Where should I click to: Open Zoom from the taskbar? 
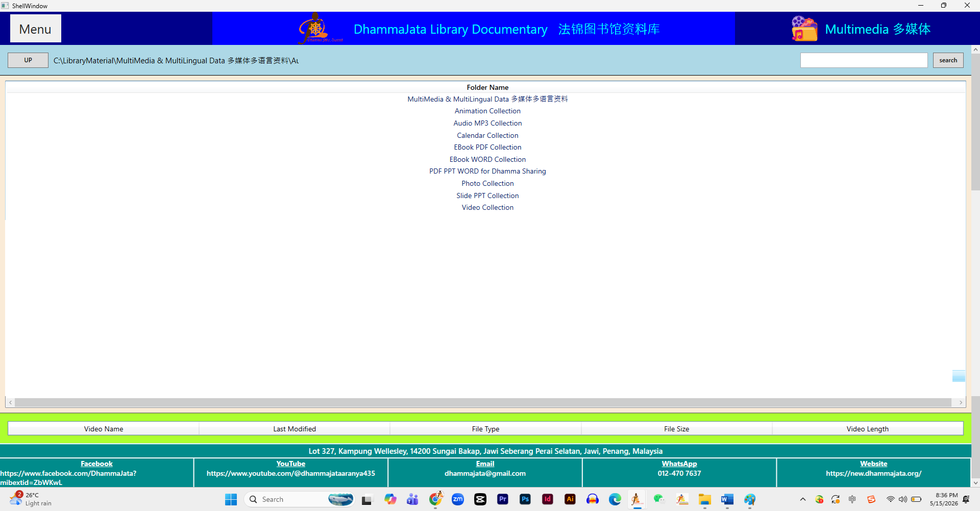[x=458, y=499]
